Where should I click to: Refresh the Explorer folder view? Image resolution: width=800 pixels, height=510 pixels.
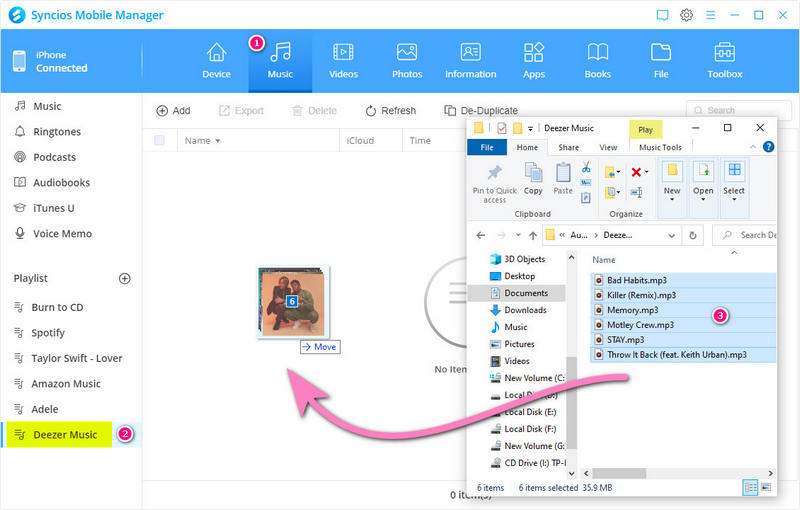[693, 235]
